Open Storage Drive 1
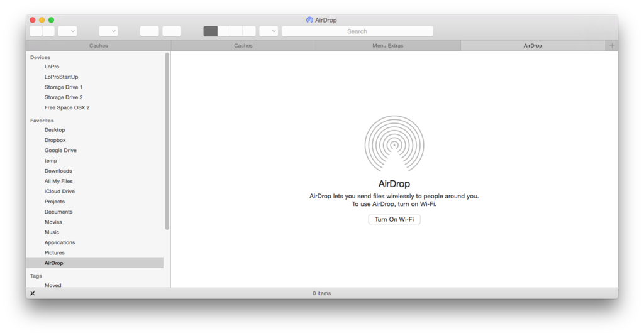 [x=64, y=87]
